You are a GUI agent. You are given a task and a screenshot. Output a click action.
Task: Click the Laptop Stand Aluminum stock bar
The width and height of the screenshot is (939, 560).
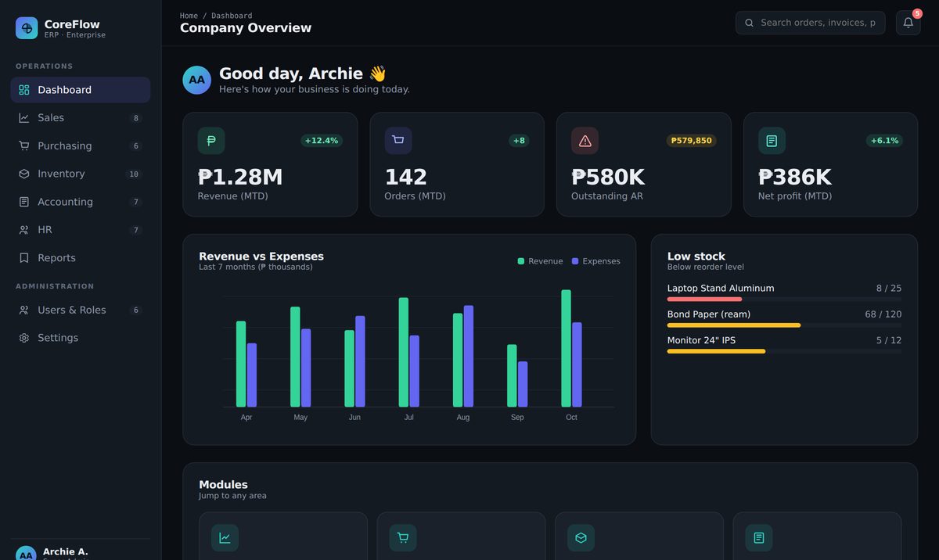click(784, 300)
